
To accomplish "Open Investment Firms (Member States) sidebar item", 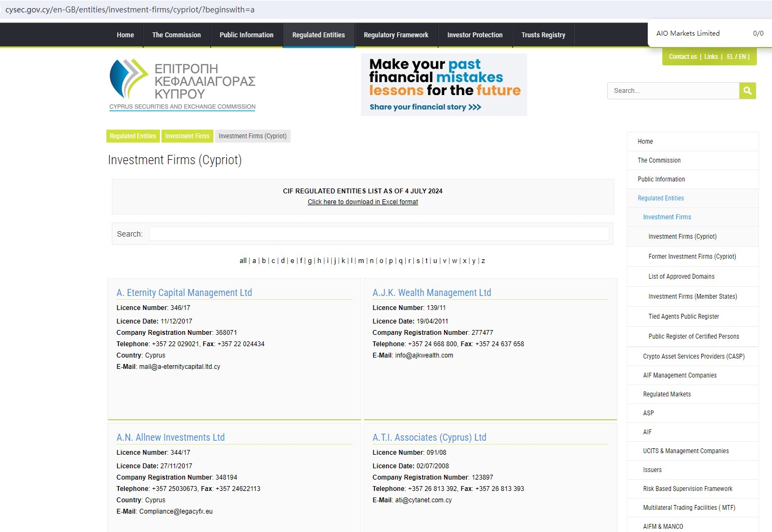I will point(693,297).
